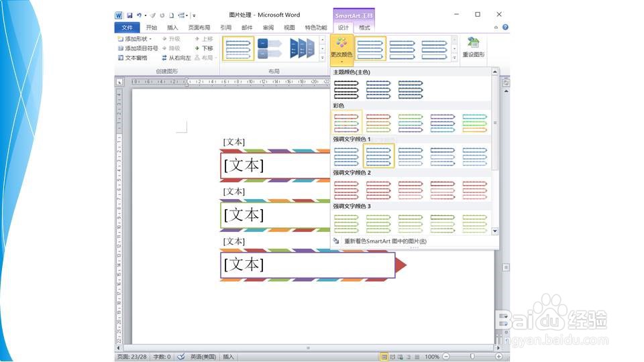
Task: Choose fifth Colorful swatch with teal-orange lines
Action: (x=474, y=123)
